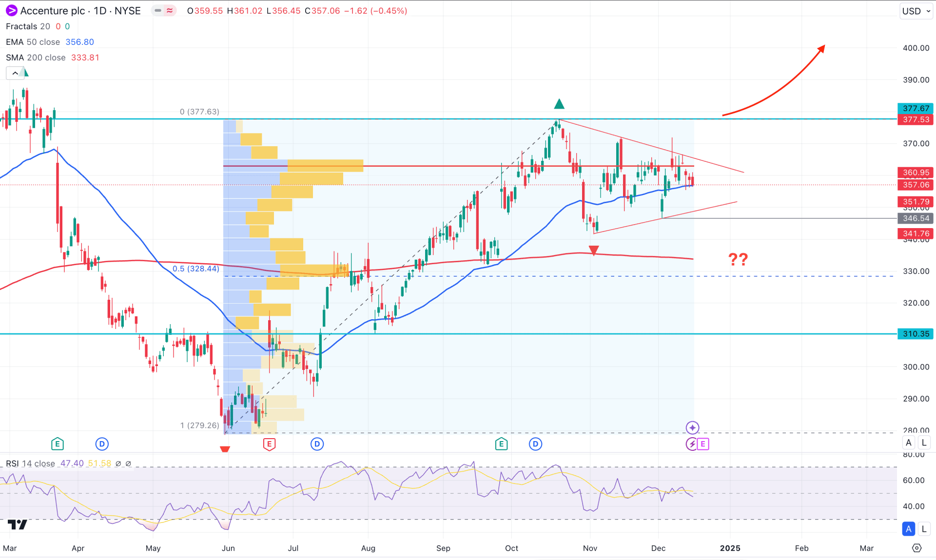936x560 pixels.
Task: Select the EMA 50 close indicator legend
Action: click(x=33, y=42)
